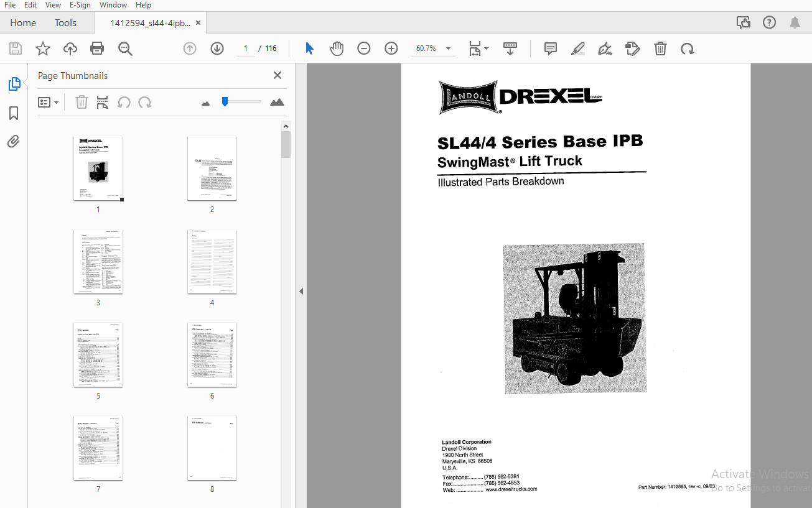Bookmark this file with the star icon
The image size is (812, 508).
tap(43, 48)
